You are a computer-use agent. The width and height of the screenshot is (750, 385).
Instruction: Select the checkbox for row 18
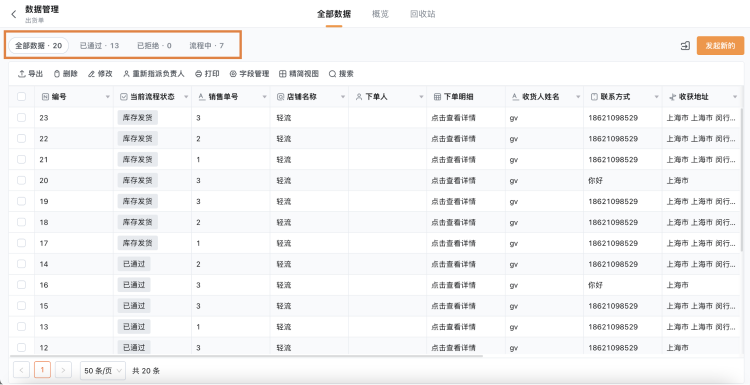[22, 222]
